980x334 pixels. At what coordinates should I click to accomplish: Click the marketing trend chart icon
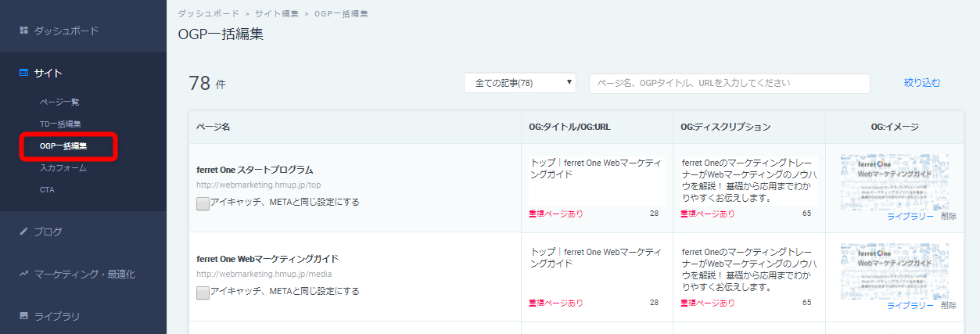point(23,274)
